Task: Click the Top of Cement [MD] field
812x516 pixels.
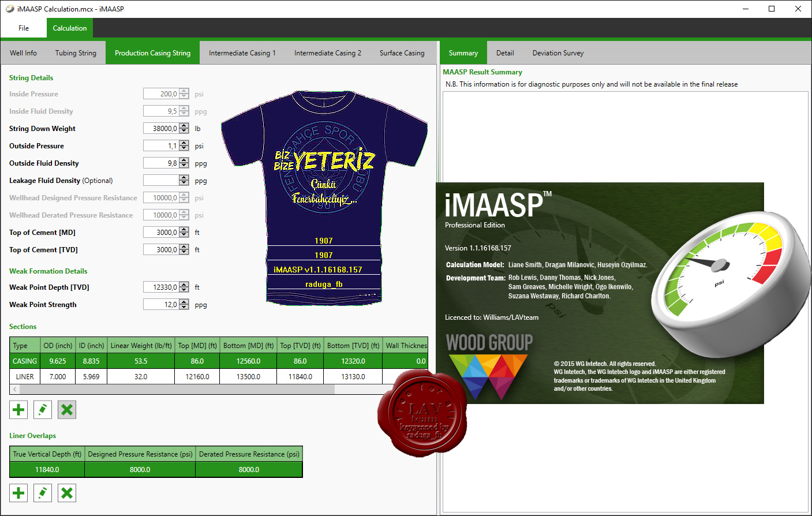Action: point(161,233)
